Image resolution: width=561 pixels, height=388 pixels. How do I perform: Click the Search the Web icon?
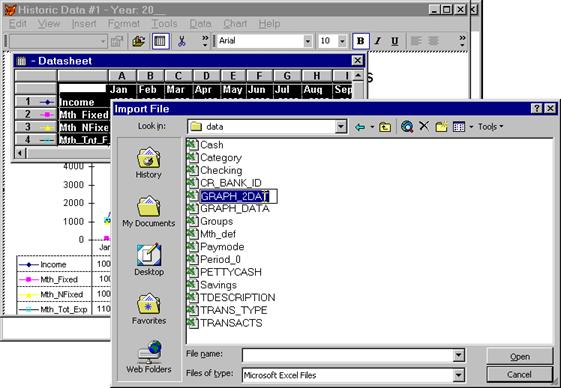pos(407,126)
